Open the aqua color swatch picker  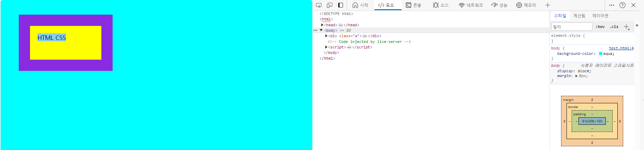click(601, 54)
